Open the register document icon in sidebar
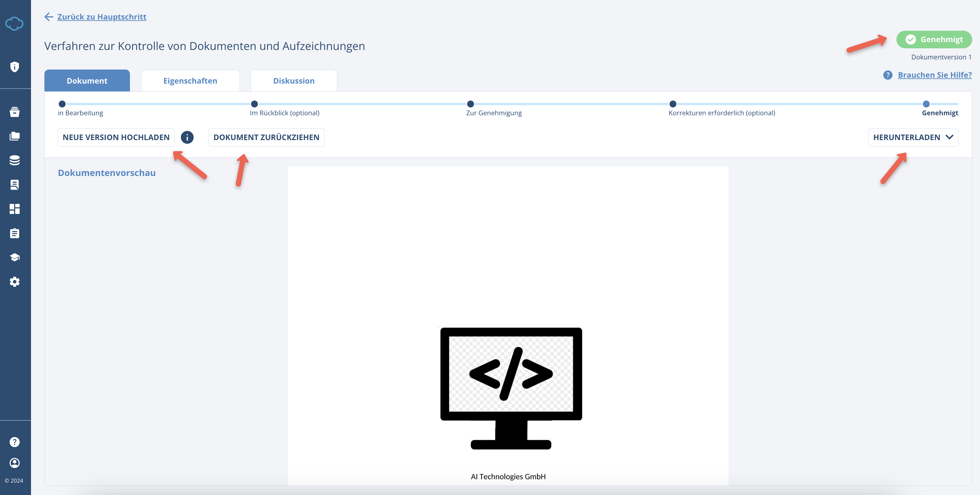 pos(15,184)
